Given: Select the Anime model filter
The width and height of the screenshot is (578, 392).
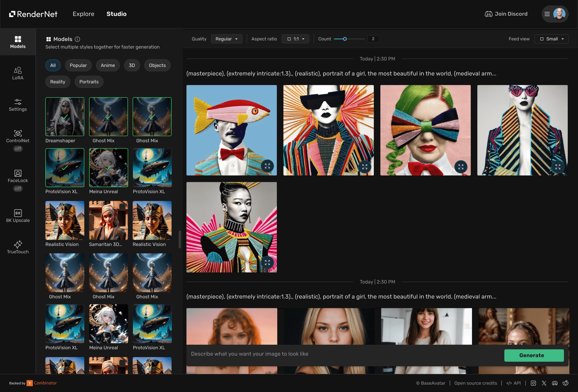Looking at the screenshot, I should (108, 65).
